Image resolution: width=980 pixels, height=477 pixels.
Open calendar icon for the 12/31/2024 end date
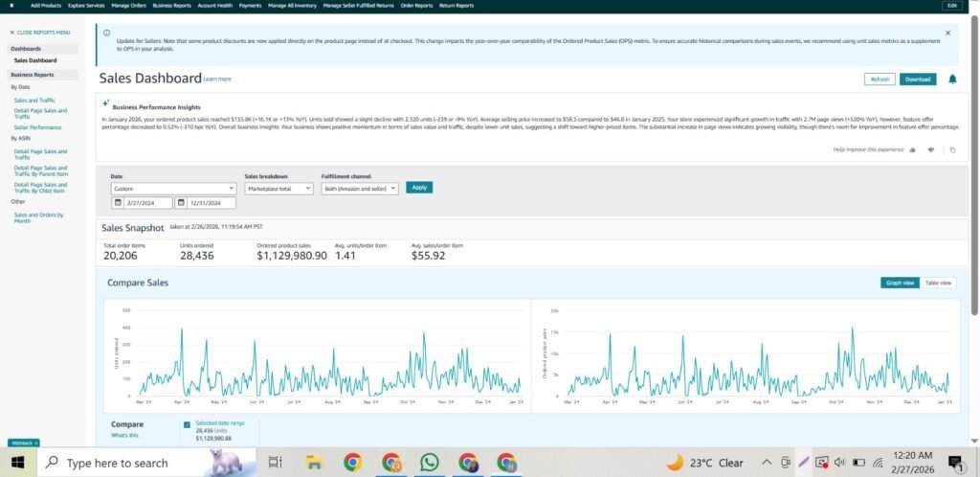[183, 203]
